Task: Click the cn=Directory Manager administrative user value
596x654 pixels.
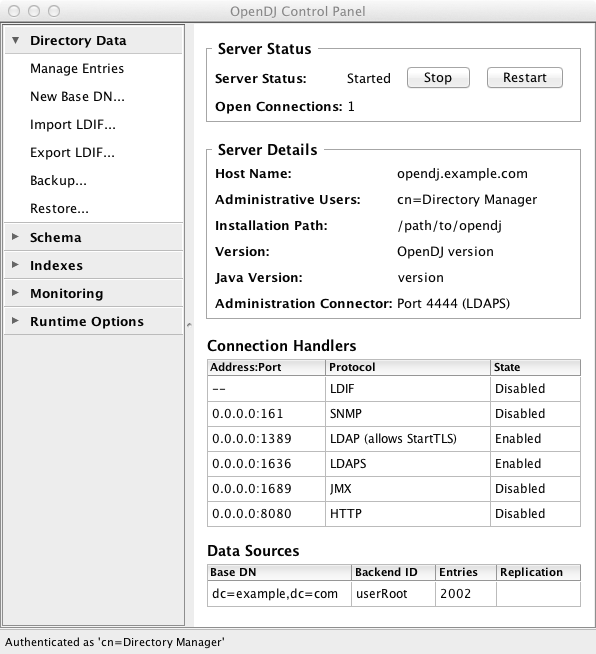Action: click(467, 199)
